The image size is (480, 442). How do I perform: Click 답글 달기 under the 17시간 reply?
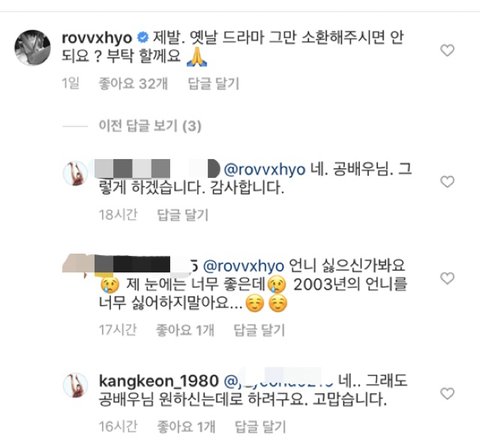click(259, 330)
